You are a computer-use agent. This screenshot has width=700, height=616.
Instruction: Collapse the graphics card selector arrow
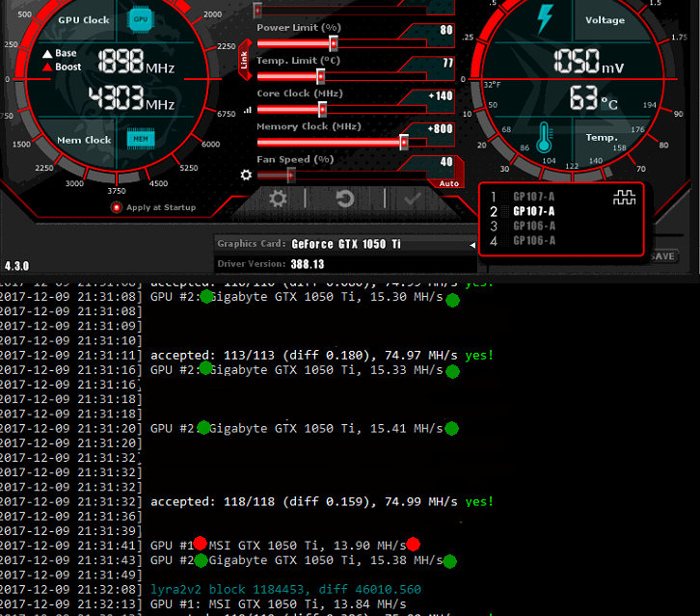tap(472, 245)
